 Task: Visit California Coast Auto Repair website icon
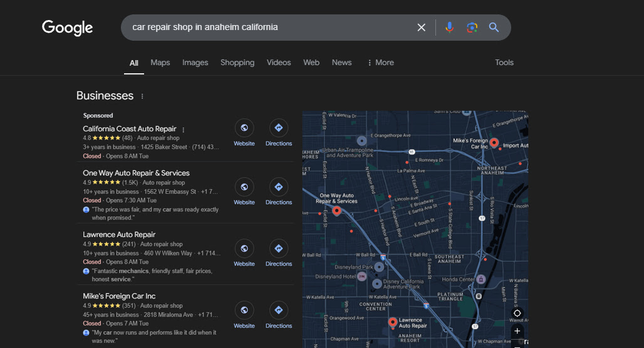244,128
